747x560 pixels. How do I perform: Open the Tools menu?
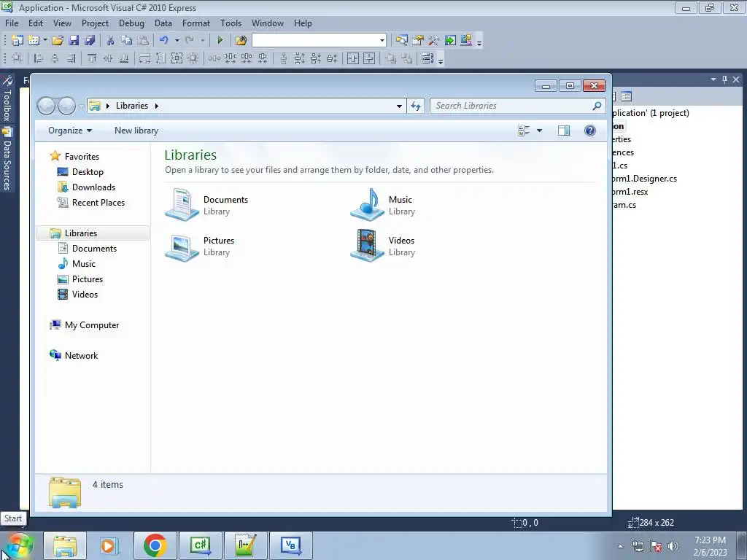[x=231, y=23]
